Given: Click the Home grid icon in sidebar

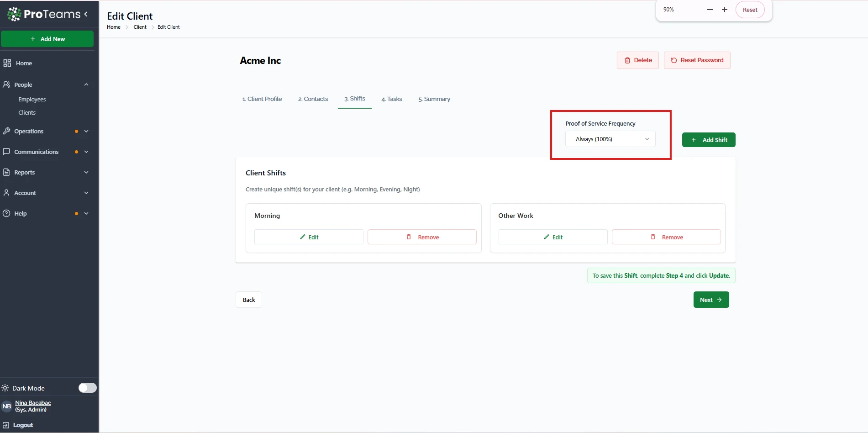Looking at the screenshot, I should [7, 63].
